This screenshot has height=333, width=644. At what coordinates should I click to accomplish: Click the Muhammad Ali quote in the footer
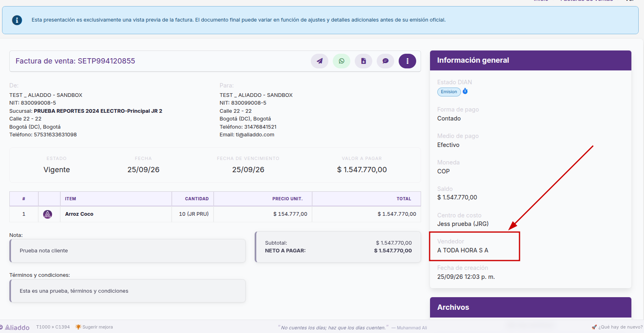point(353,327)
